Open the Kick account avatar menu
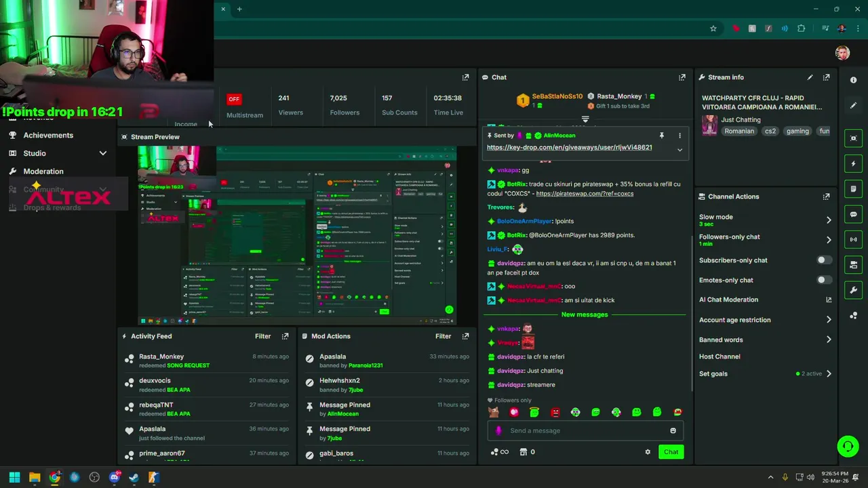Screen dimensions: 868x488 point(843,53)
